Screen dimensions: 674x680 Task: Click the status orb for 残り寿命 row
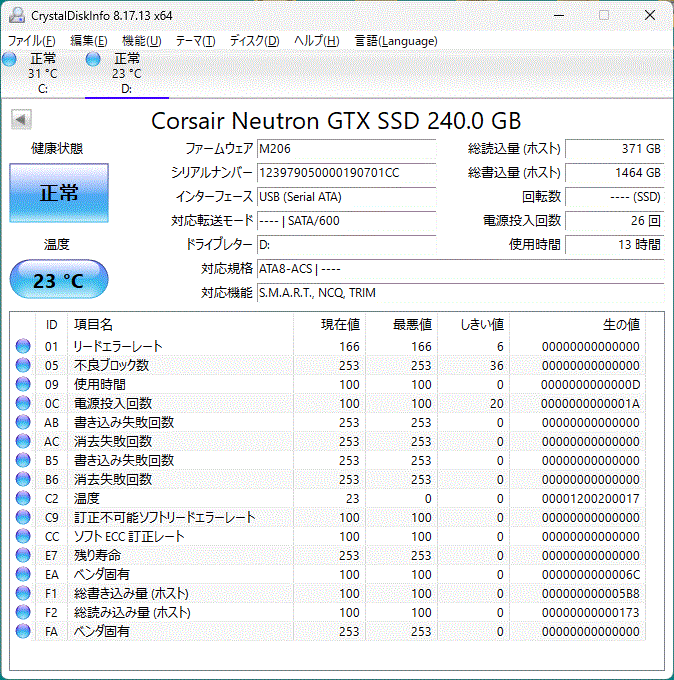pos(23,556)
